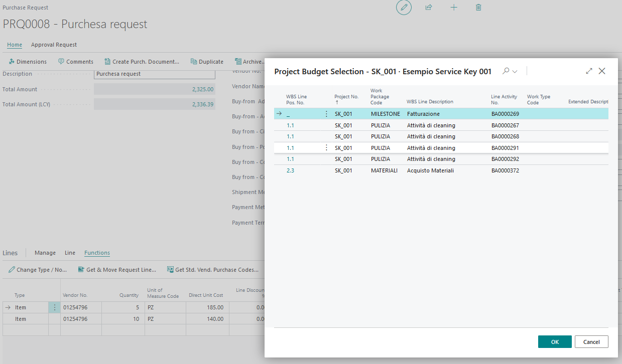Click the Description input field

(x=155, y=74)
